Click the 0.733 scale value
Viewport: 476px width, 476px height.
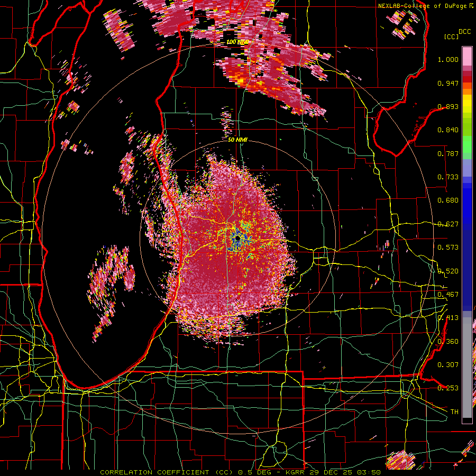click(x=448, y=177)
